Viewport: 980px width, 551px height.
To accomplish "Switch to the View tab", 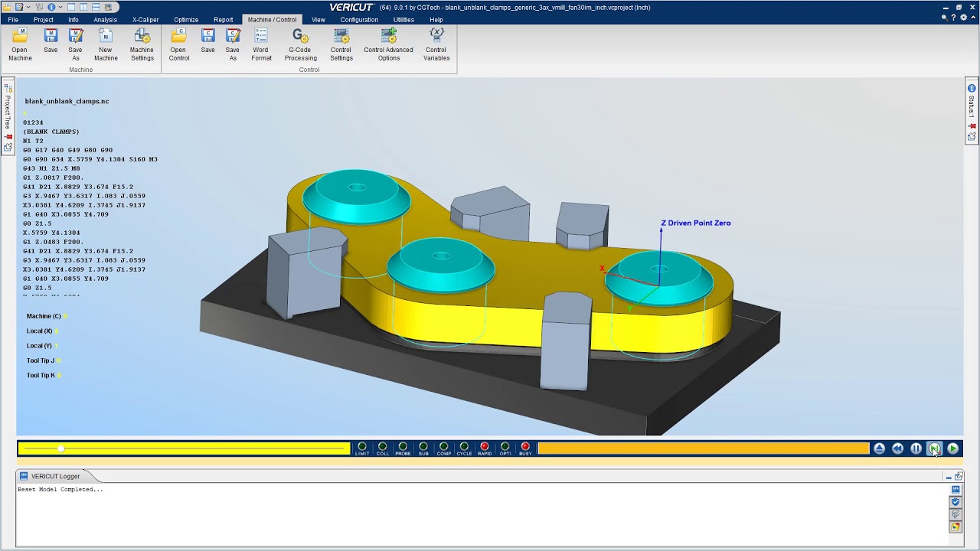I will (x=318, y=20).
